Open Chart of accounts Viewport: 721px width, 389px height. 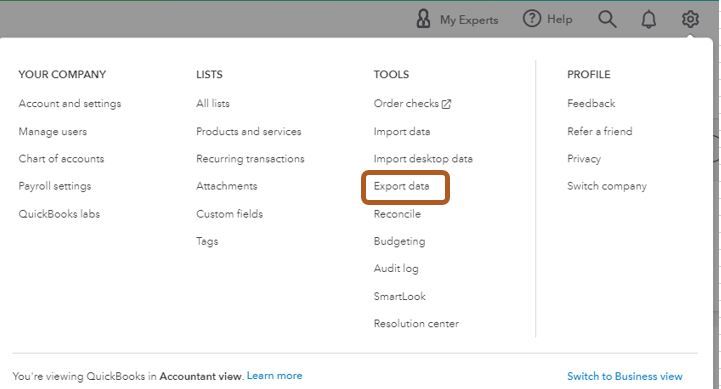tap(61, 159)
